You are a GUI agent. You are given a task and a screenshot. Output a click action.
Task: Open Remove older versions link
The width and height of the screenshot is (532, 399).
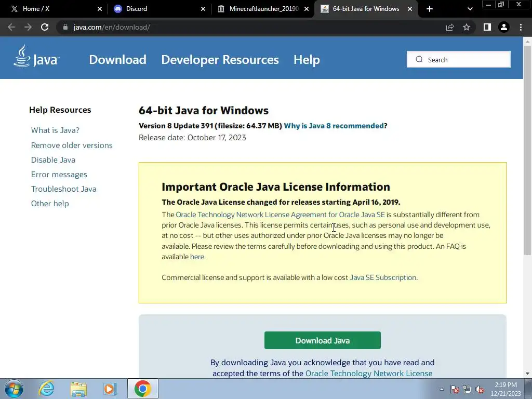72,145
